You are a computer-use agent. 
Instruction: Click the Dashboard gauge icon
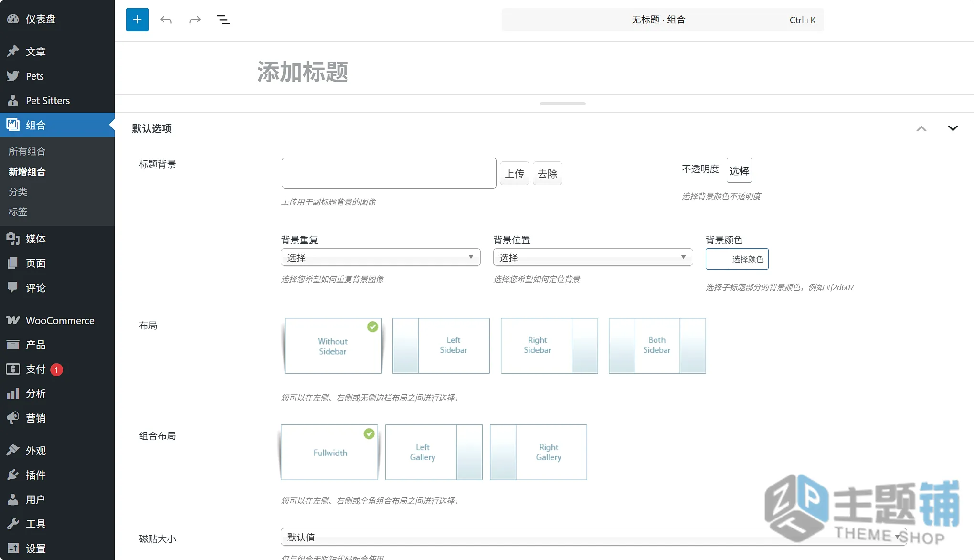(x=13, y=19)
